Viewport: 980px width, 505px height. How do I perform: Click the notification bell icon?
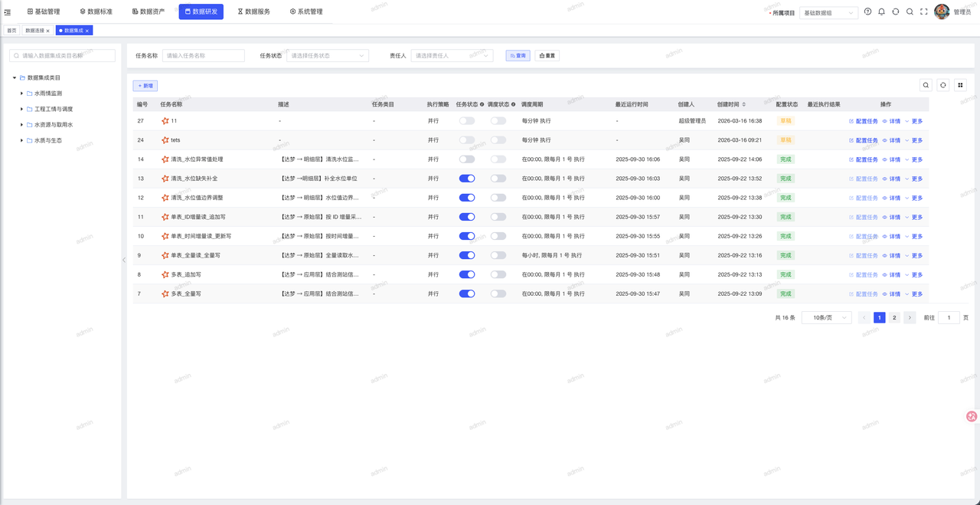coord(881,12)
